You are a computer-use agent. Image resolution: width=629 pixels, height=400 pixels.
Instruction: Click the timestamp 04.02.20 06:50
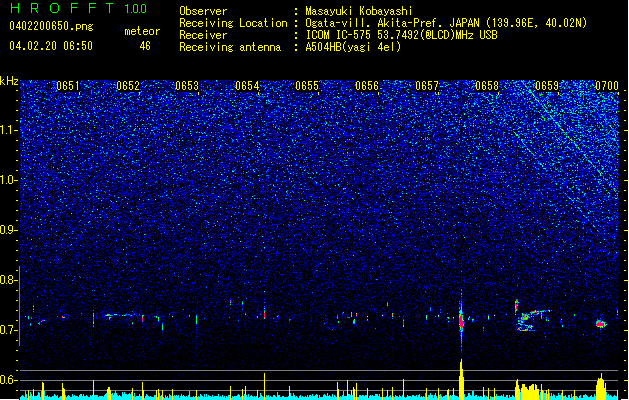[51, 46]
